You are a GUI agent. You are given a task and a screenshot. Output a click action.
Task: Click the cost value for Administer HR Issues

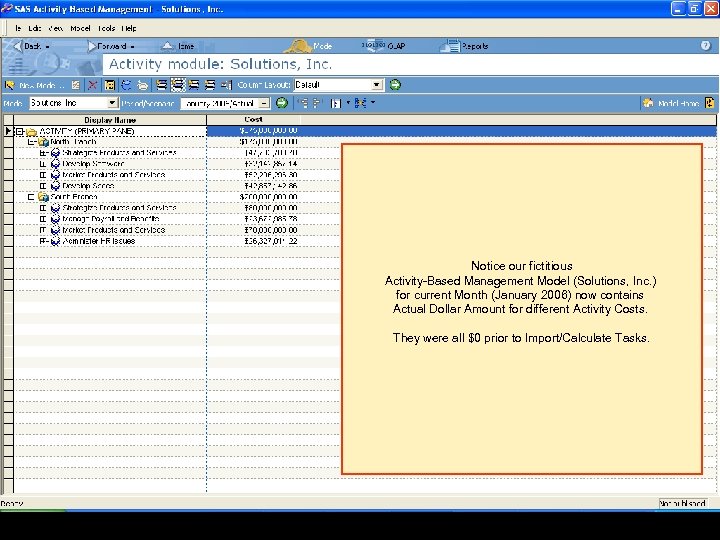(x=271, y=241)
